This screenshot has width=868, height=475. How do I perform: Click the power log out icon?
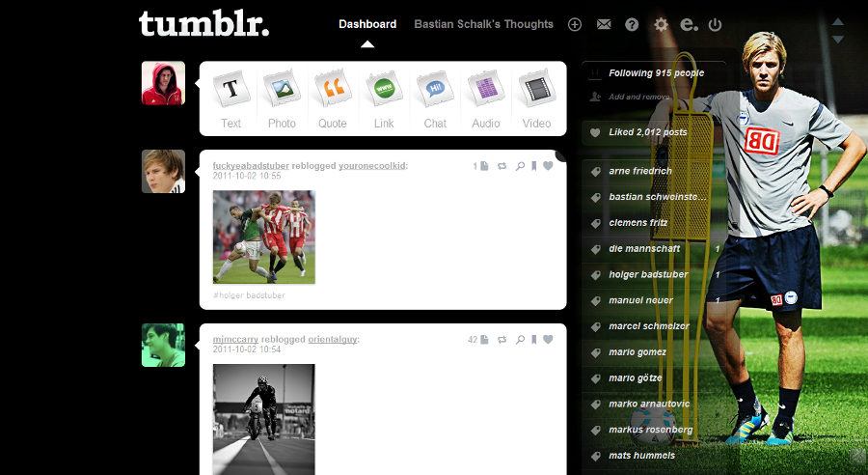(x=716, y=24)
